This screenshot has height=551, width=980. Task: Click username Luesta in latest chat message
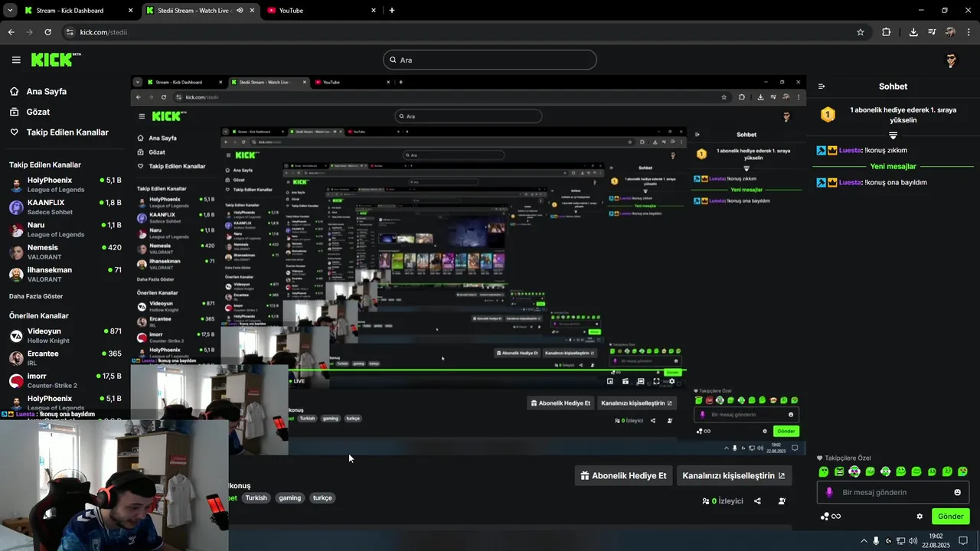[x=850, y=182]
